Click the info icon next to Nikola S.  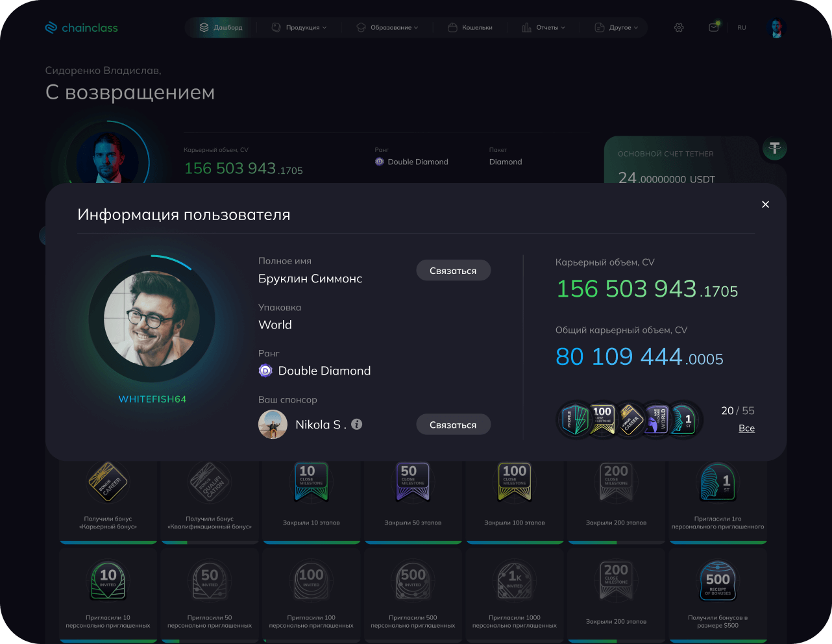[357, 424]
